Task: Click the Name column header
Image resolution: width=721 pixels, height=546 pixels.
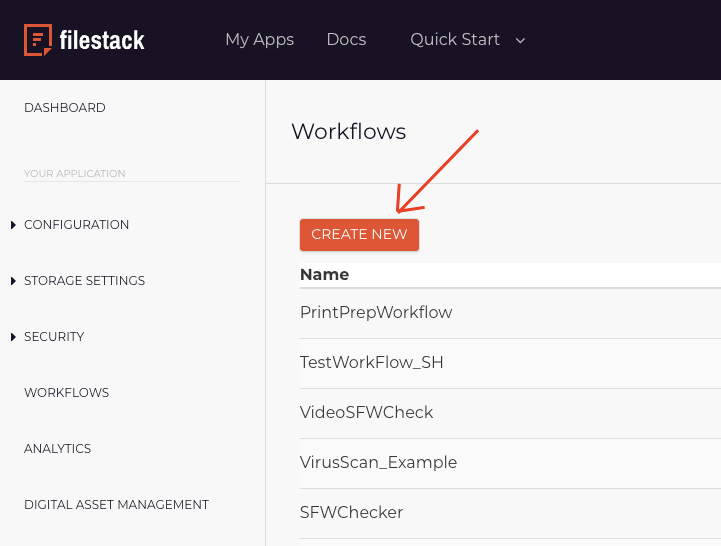Action: 325,275
